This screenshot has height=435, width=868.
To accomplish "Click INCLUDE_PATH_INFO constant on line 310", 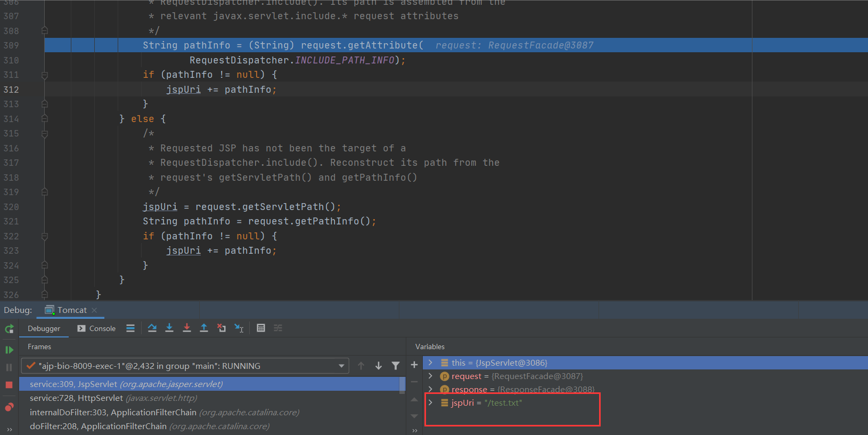I will 345,60.
